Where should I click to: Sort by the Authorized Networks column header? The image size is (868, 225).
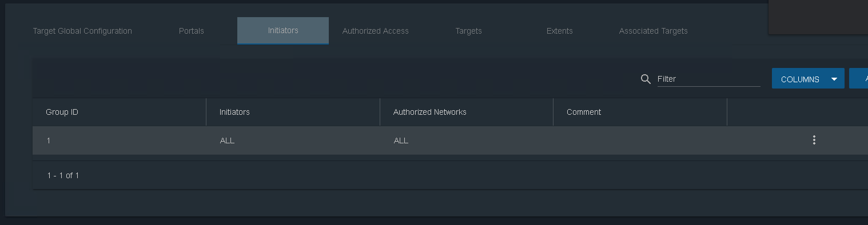tap(429, 112)
